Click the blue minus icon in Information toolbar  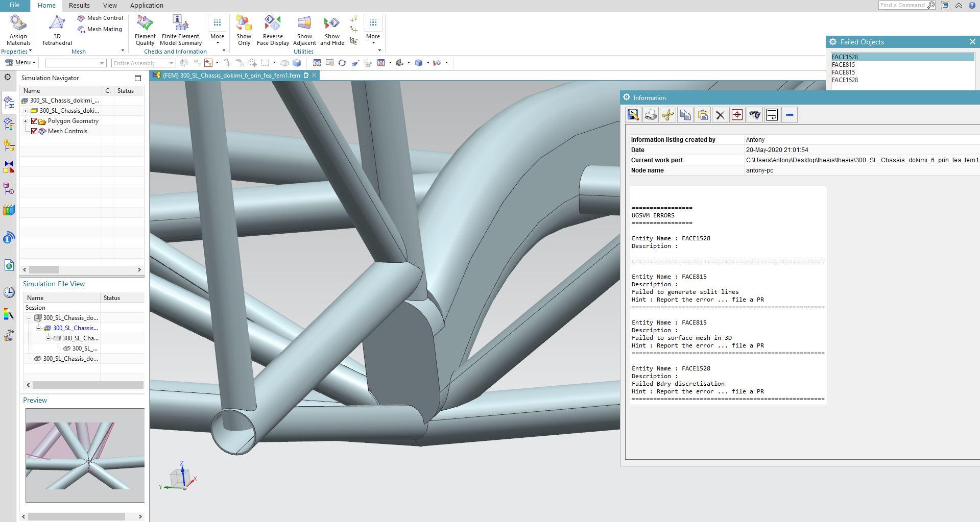point(790,115)
